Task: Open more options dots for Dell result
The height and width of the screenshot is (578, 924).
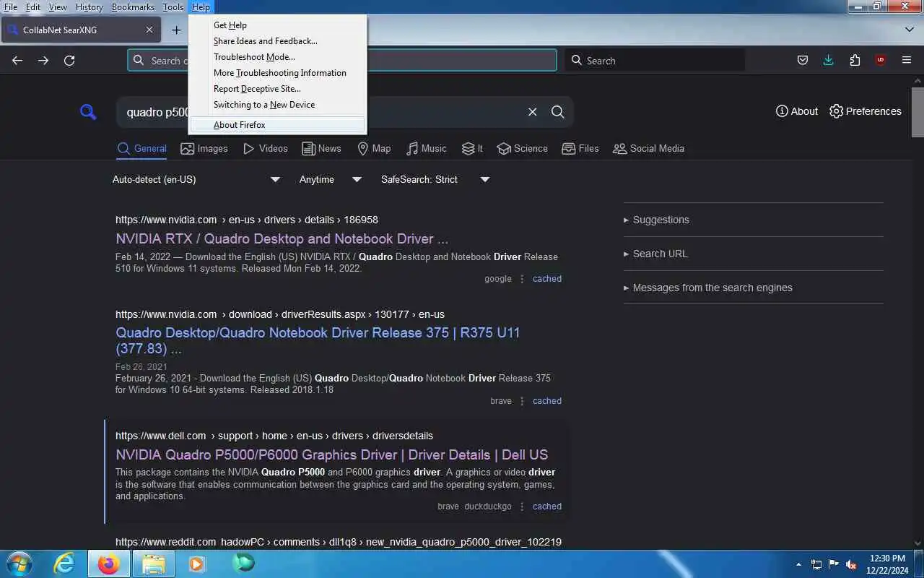Action: click(522, 506)
